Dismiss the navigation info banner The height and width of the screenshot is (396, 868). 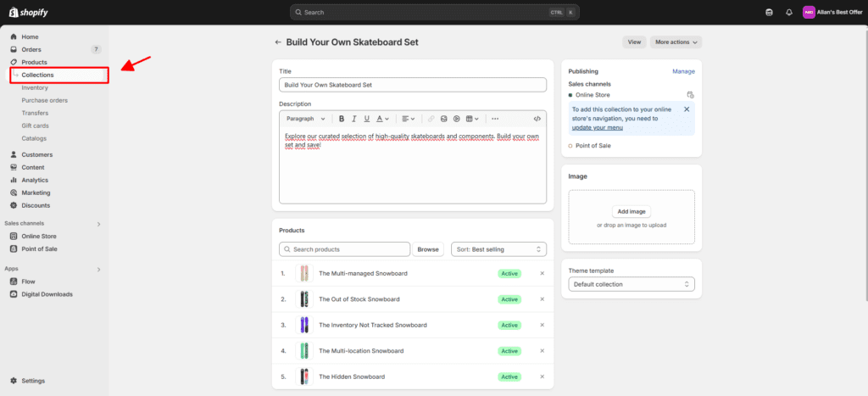click(x=687, y=109)
